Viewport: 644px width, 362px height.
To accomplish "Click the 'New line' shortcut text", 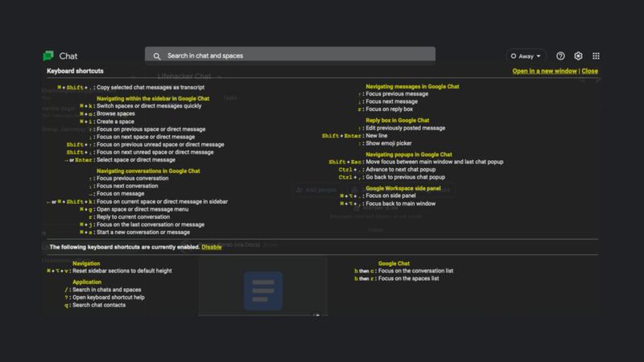I will (377, 136).
